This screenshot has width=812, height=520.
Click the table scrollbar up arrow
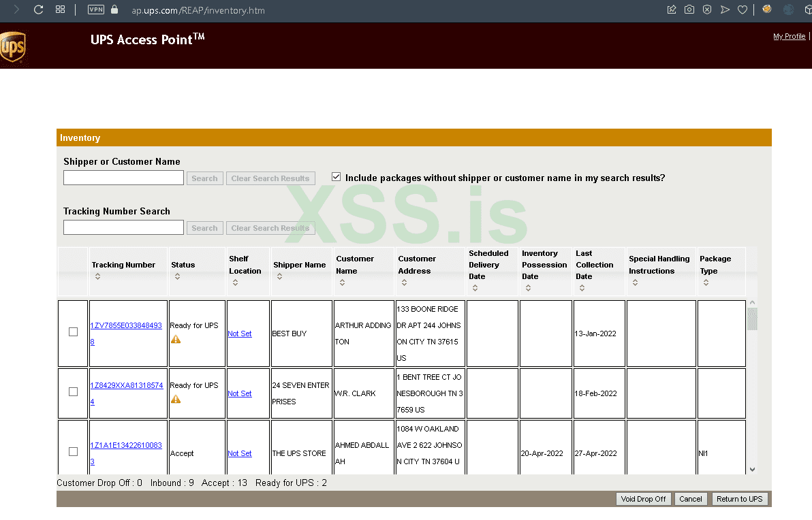coord(753,303)
